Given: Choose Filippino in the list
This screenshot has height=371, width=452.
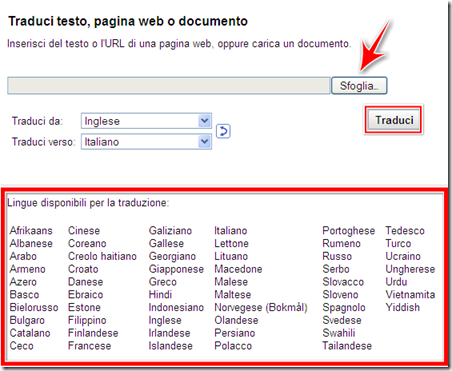Looking at the screenshot, I should coord(87,320).
